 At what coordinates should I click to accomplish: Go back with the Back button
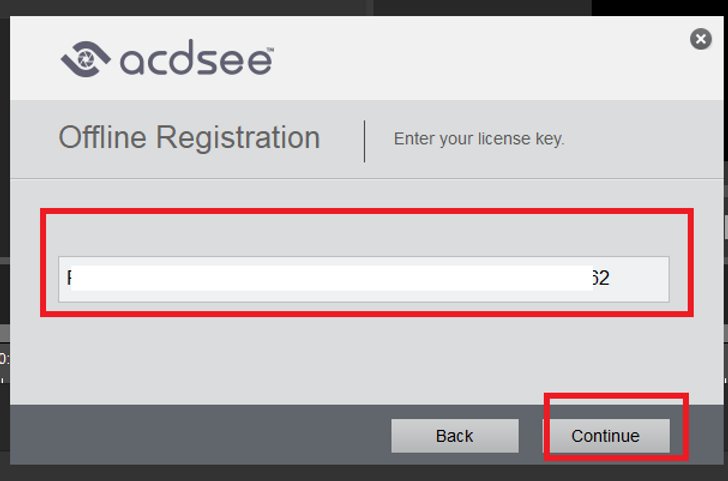455,436
